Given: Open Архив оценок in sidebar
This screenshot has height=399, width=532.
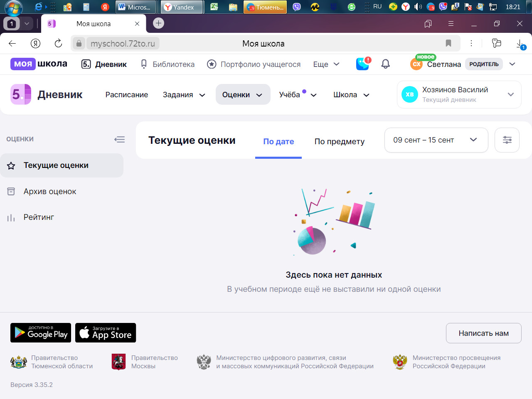Looking at the screenshot, I should [x=50, y=192].
